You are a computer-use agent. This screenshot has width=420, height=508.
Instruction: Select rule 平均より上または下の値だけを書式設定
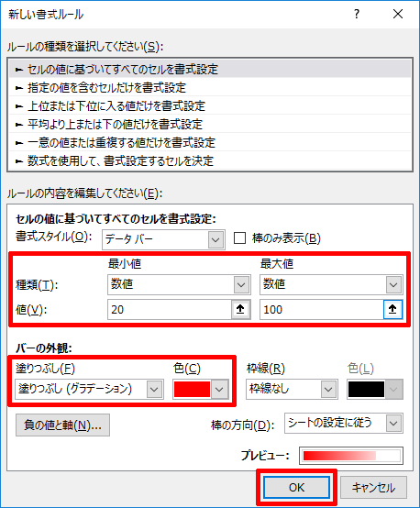210,124
